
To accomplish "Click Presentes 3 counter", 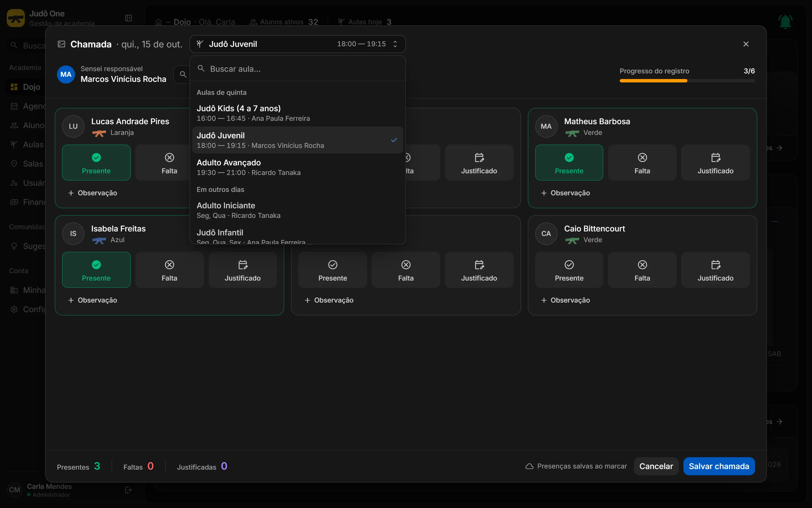I will pyautogui.click(x=78, y=466).
